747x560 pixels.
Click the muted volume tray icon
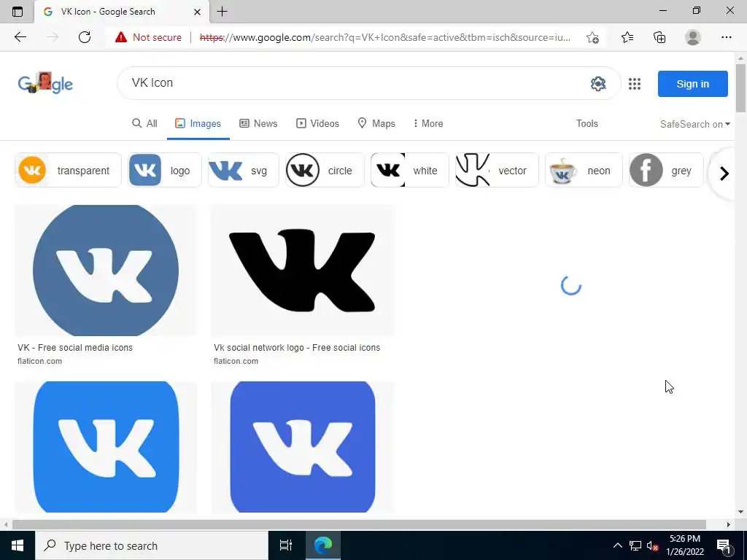click(x=652, y=545)
